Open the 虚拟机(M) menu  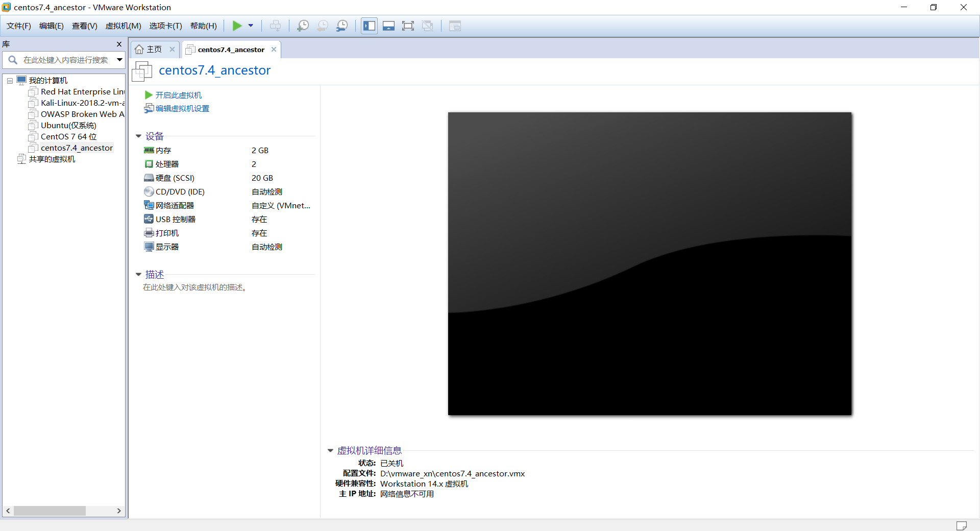click(x=123, y=26)
